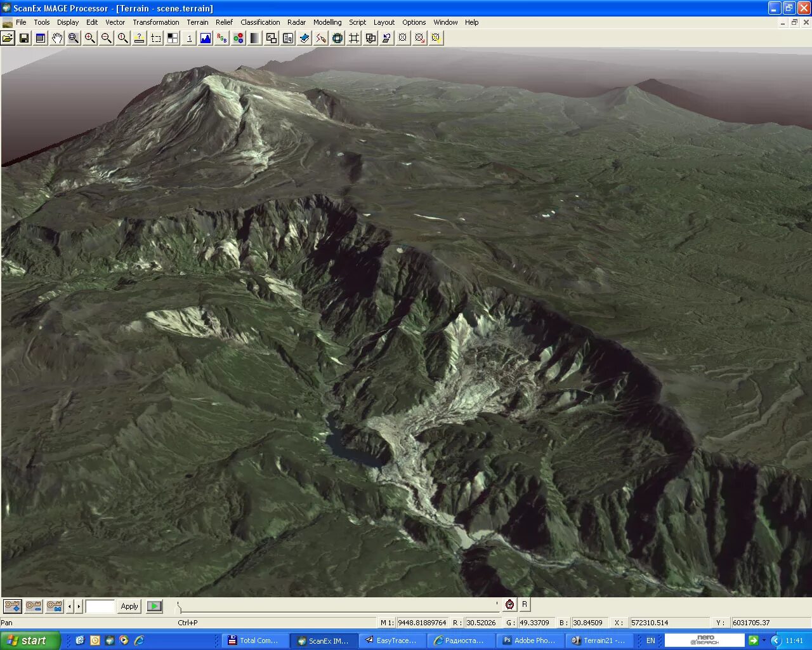Open the Tools menu

point(42,22)
